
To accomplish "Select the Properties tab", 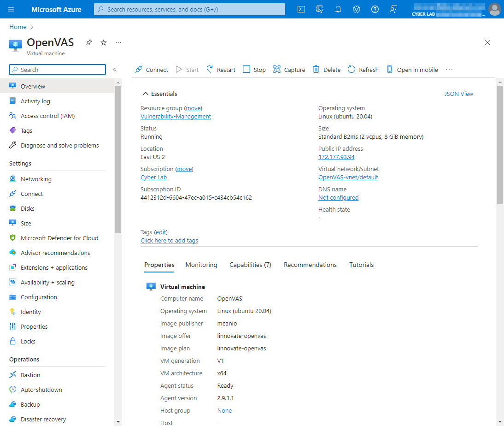I will click(159, 265).
